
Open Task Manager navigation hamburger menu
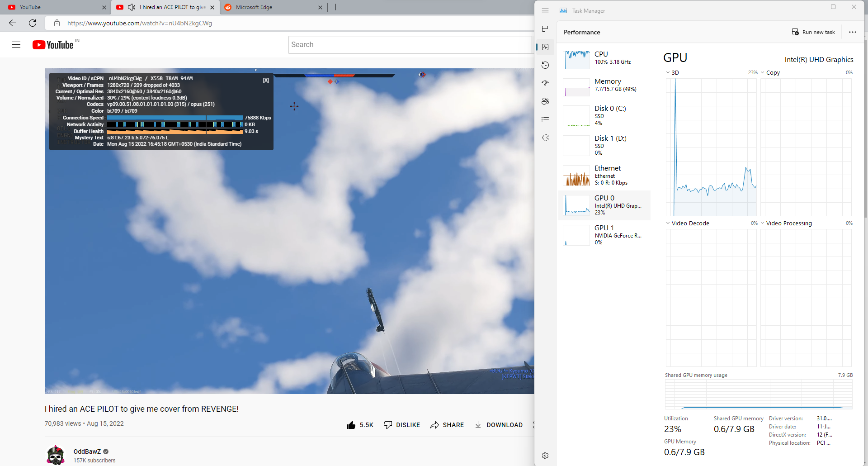545,11
